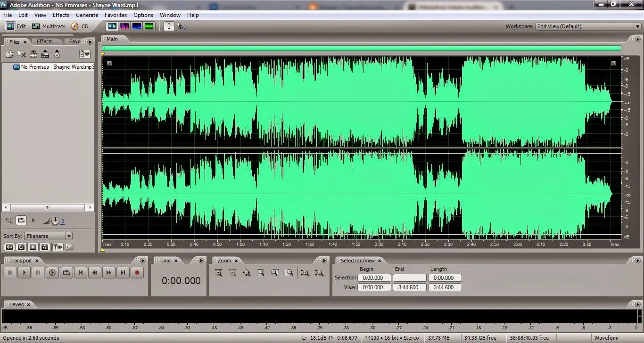This screenshot has height=343, width=644.
Task: Click the Close File icon in Files panel
Action: [22, 54]
